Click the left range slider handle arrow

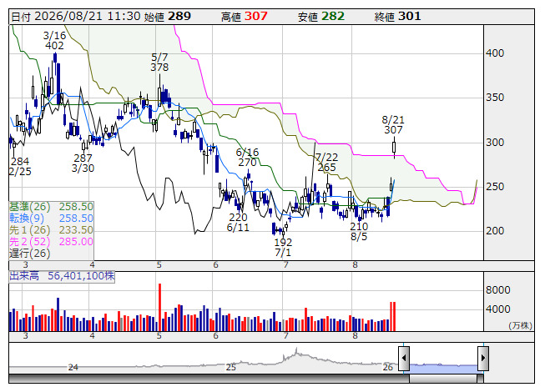[x=404, y=358]
